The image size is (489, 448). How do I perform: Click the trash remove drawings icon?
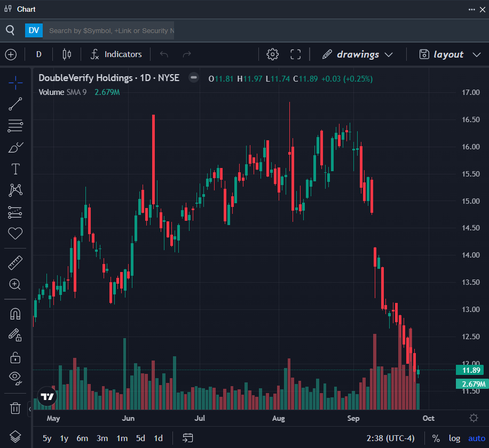coord(15,409)
